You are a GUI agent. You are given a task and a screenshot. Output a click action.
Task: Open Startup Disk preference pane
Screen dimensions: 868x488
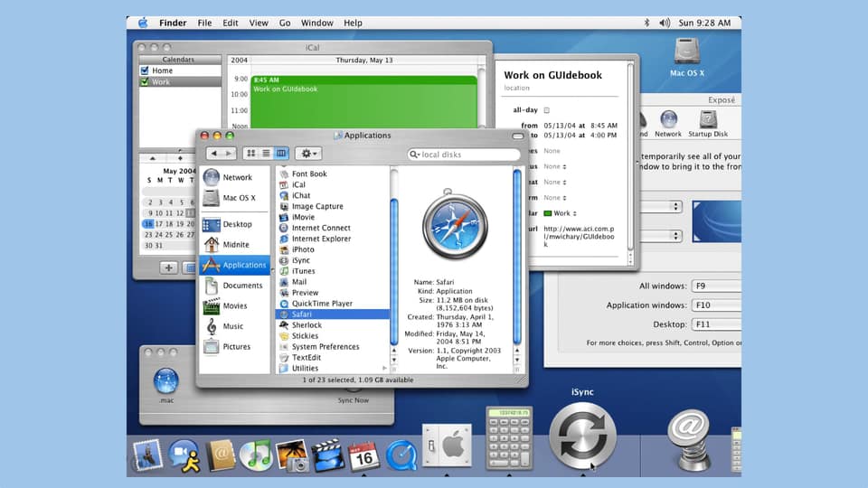[708, 124]
